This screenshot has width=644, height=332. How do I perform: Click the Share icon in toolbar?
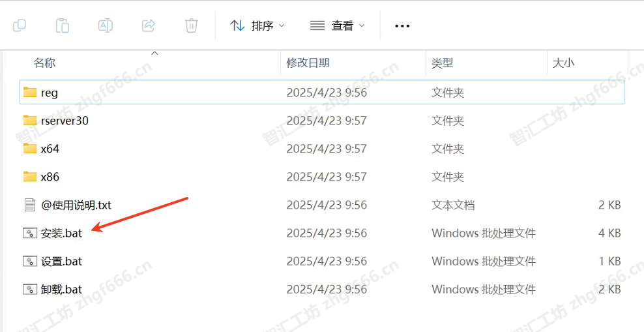(x=148, y=25)
